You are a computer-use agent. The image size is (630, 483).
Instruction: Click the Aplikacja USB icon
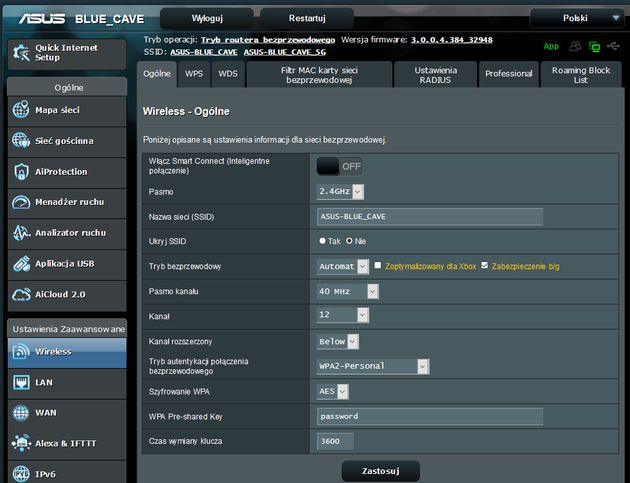click(x=21, y=264)
